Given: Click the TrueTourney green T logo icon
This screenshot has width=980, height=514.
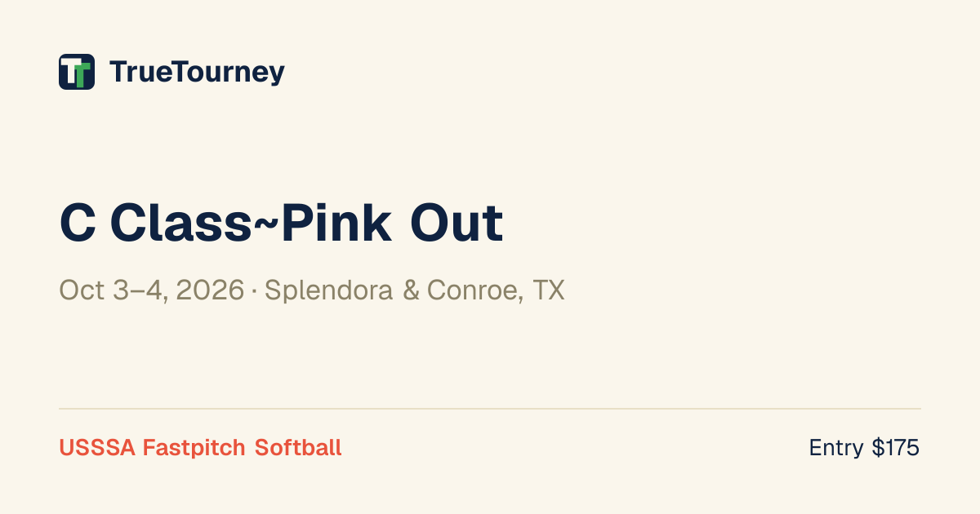Looking at the screenshot, I should (77, 72).
